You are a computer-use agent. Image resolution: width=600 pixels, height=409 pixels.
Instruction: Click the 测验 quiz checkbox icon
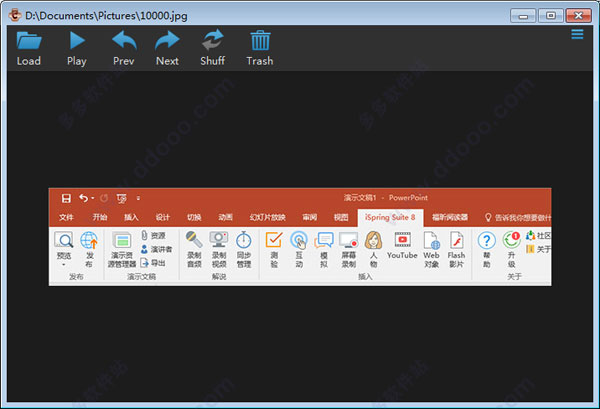274,240
